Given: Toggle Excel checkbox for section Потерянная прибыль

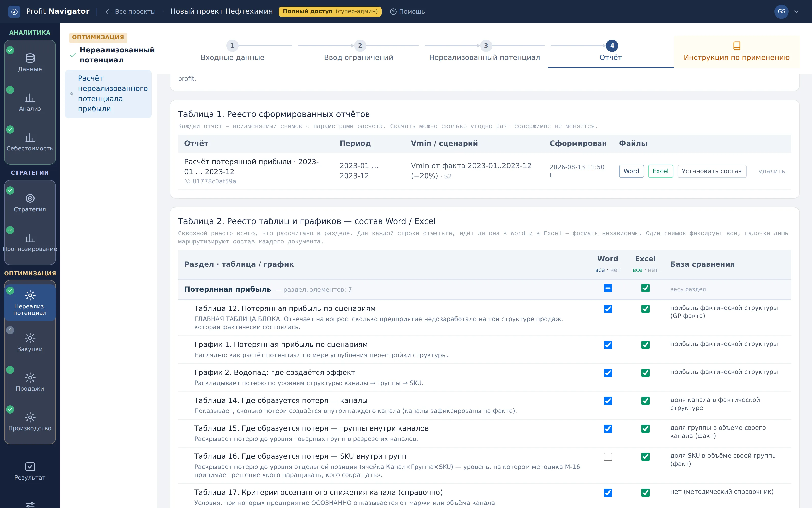Looking at the screenshot, I should [x=645, y=288].
